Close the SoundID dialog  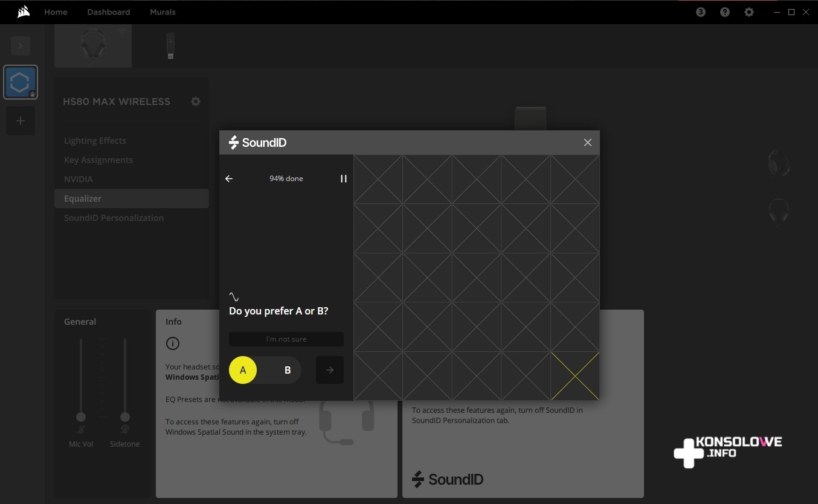click(x=587, y=142)
